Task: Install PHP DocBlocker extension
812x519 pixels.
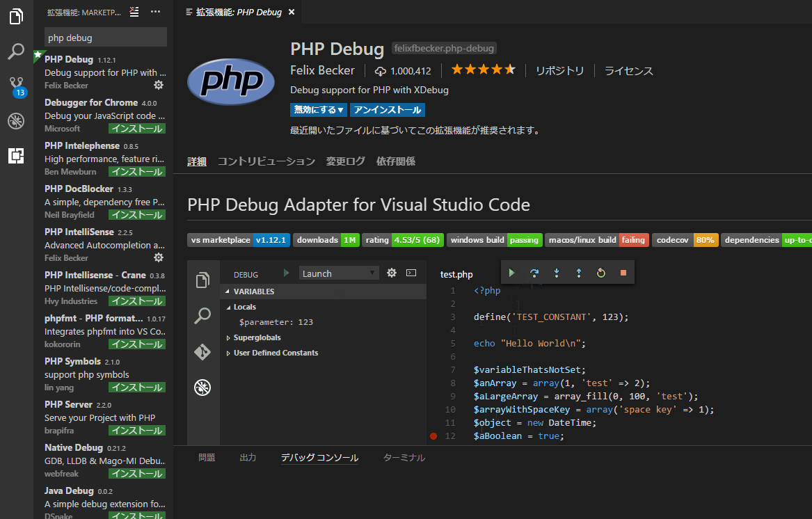Action: pos(137,214)
